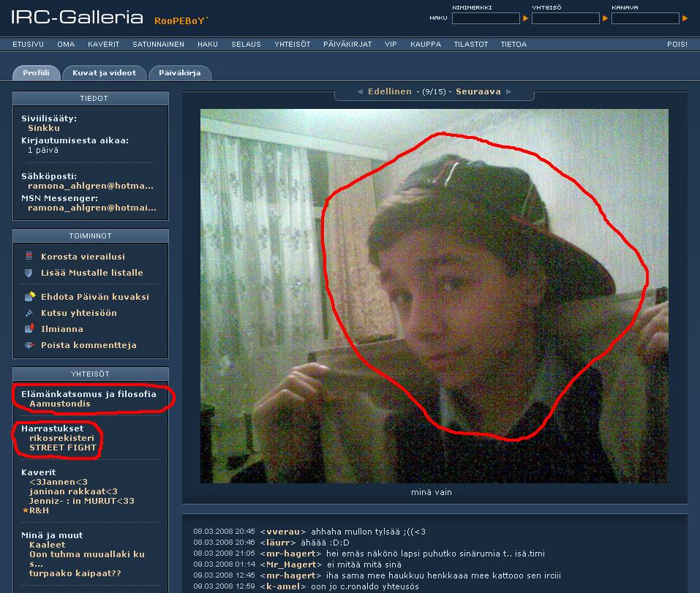
Task: Click the Kutsu yhteisöön link
Action: (79, 313)
